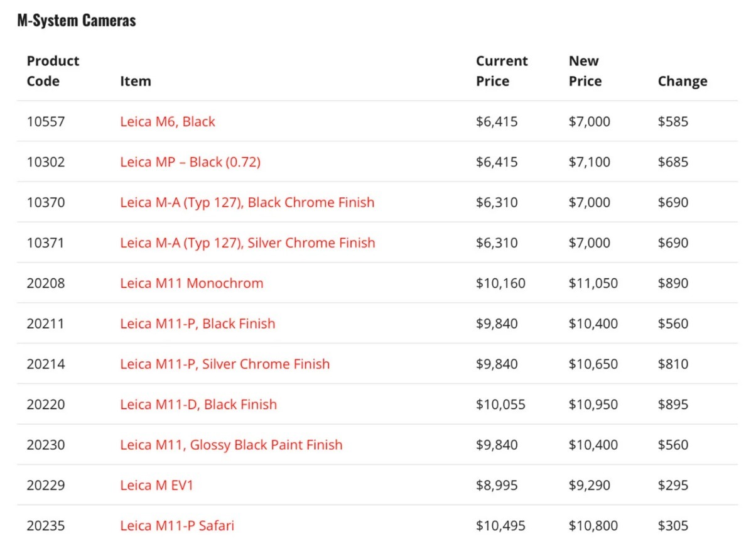Select Leica M11-P, Silver Chrome Finish link
The height and width of the screenshot is (556, 756).
[x=225, y=364]
